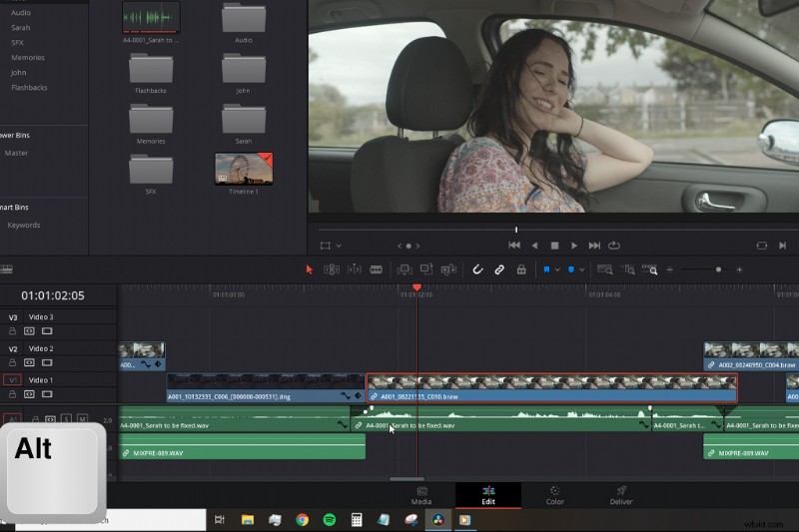Select the Timeline 1 thumbnail

click(x=244, y=169)
